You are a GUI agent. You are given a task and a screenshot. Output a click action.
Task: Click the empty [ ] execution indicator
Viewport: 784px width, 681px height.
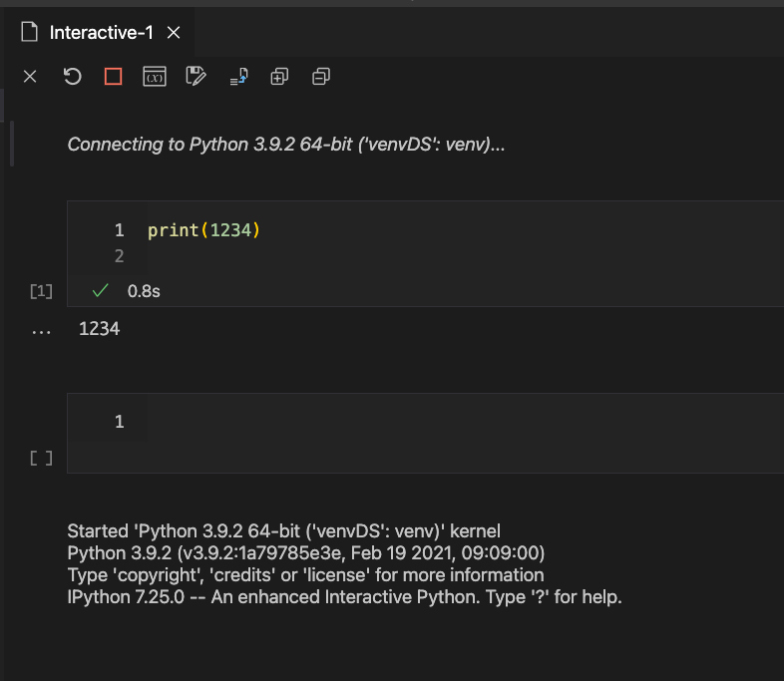coord(41,458)
